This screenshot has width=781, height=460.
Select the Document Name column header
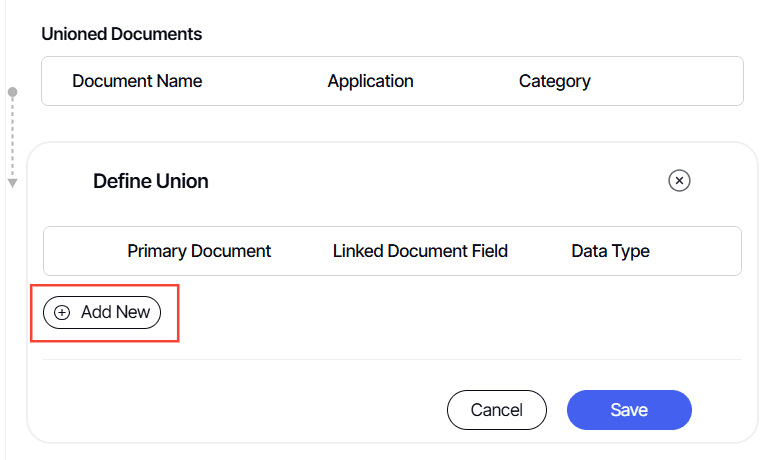pos(137,81)
